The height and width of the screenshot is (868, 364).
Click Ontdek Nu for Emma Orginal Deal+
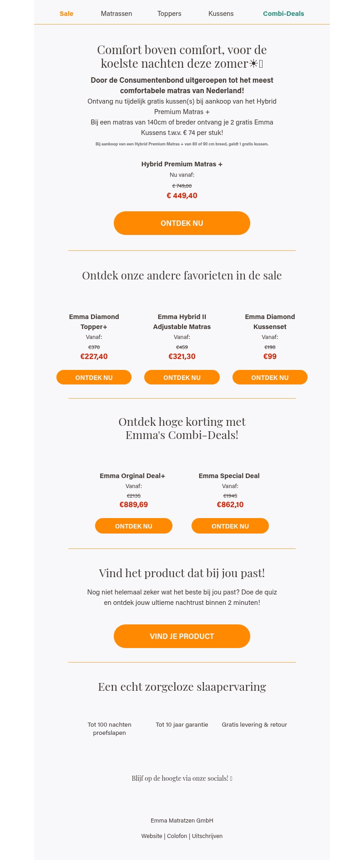(134, 526)
